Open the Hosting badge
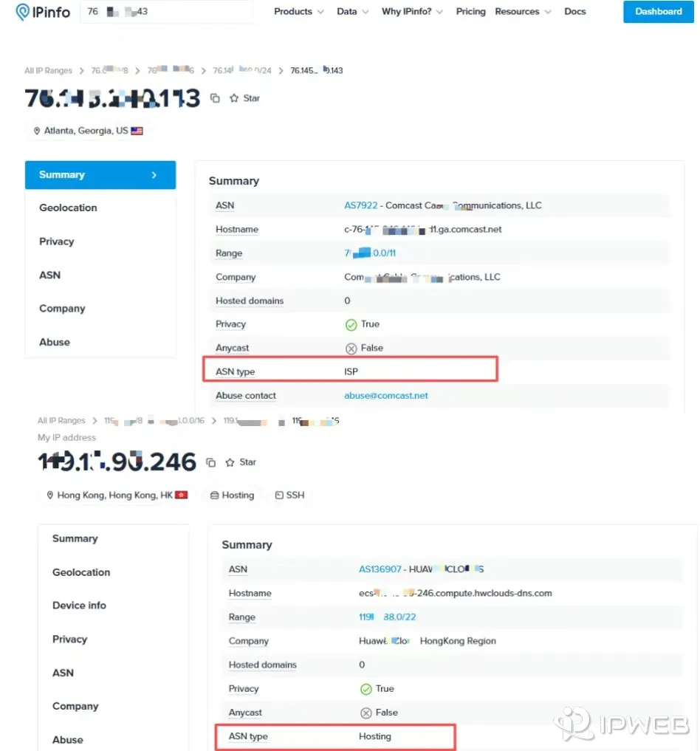This screenshot has width=700, height=751. 232,495
